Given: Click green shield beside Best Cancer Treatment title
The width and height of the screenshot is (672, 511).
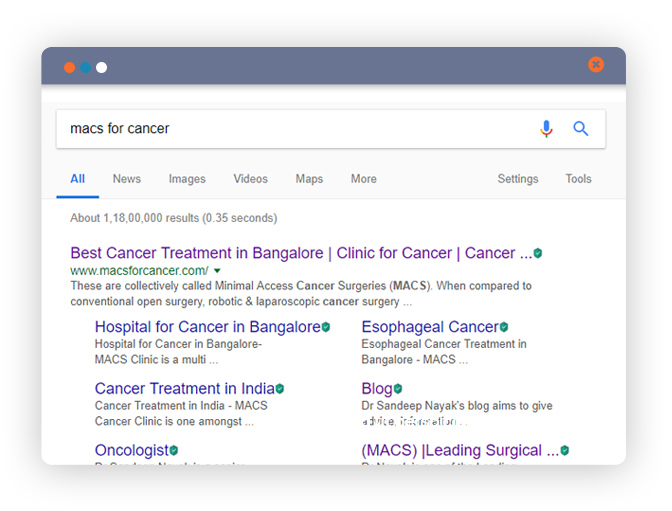Looking at the screenshot, I should (x=538, y=253).
